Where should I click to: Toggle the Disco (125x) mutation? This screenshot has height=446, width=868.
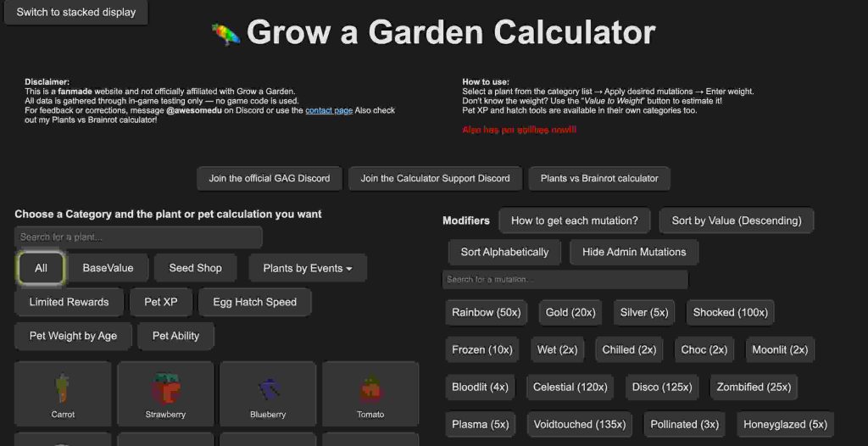pos(662,387)
